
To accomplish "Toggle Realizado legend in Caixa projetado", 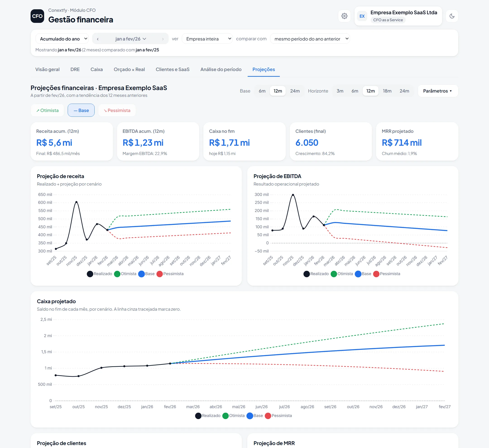I will [208, 415].
